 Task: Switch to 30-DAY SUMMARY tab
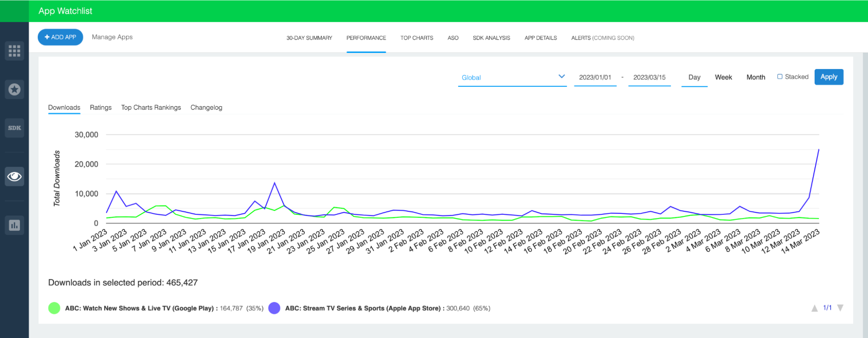[x=309, y=38]
